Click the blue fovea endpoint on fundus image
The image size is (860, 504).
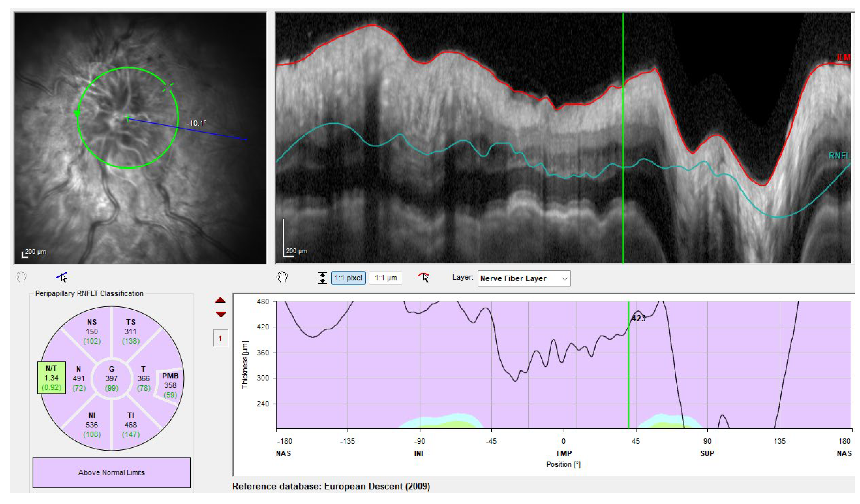[246, 140]
